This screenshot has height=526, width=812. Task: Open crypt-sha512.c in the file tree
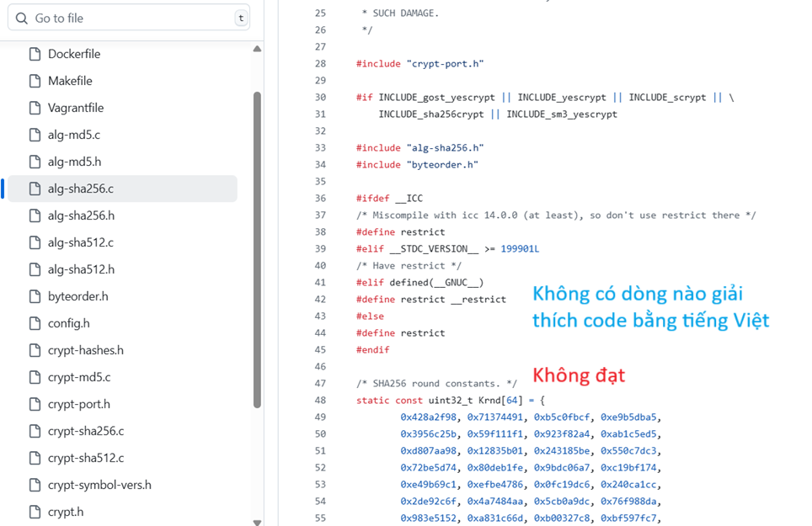(x=86, y=457)
